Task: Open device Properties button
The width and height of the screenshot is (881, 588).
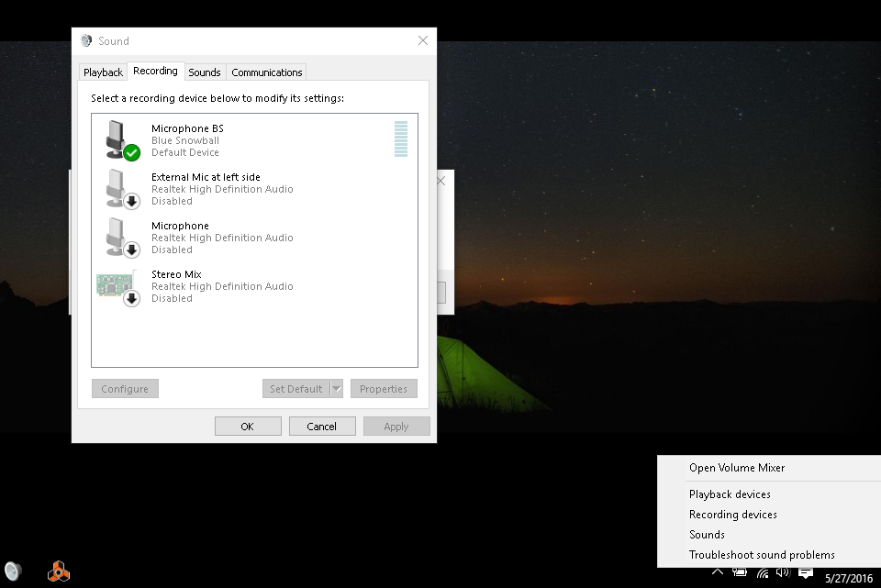Action: tap(384, 389)
